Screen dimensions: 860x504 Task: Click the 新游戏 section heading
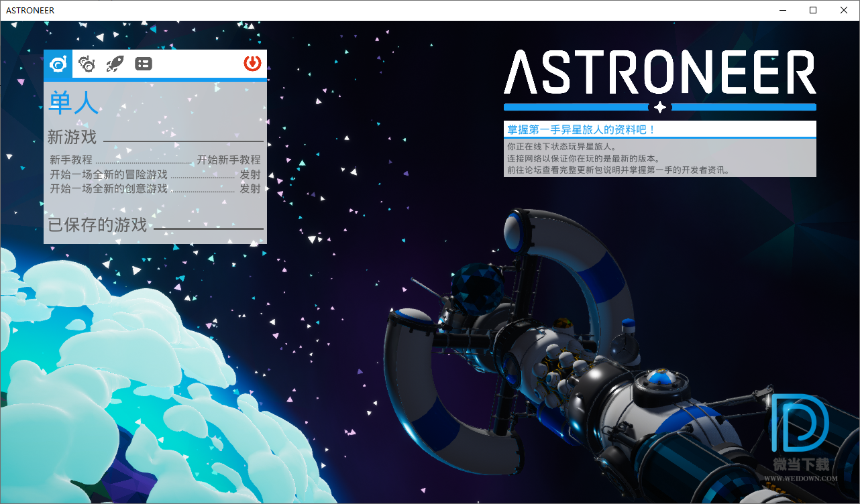pyautogui.click(x=72, y=137)
